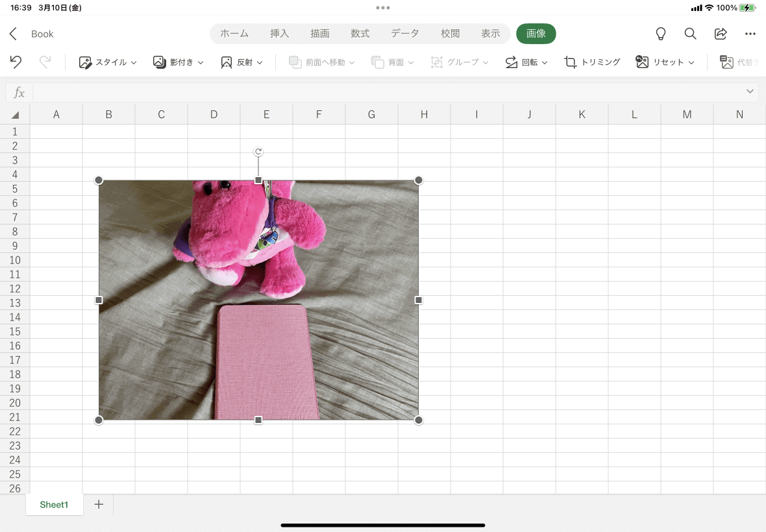The image size is (766, 532).
Task: Click the alt text icon at toolbar end
Action: click(x=727, y=62)
